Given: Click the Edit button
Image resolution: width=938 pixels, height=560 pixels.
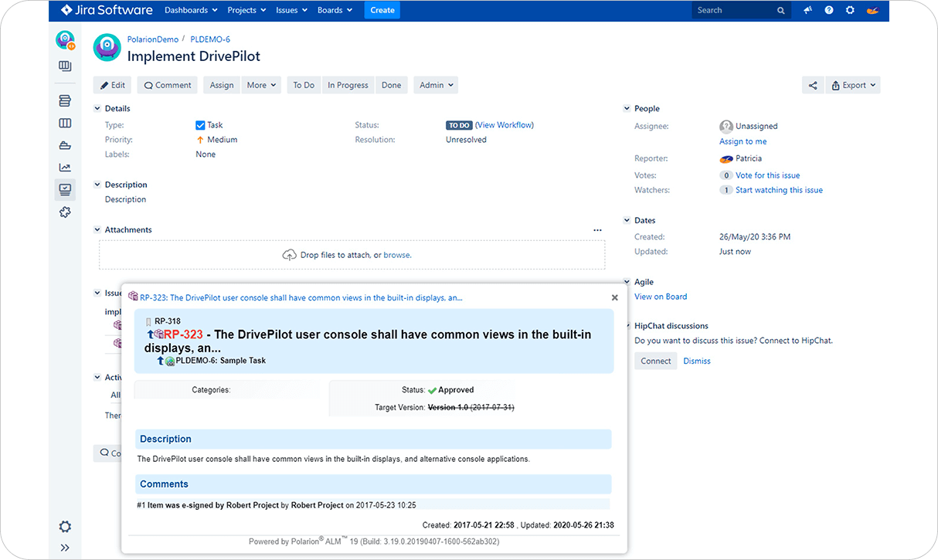Looking at the screenshot, I should [112, 85].
